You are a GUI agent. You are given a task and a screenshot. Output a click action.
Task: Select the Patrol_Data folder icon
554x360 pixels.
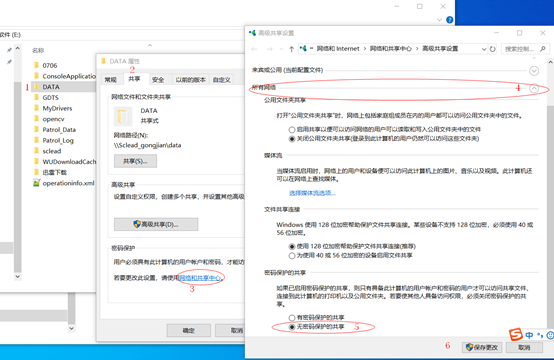(36, 129)
